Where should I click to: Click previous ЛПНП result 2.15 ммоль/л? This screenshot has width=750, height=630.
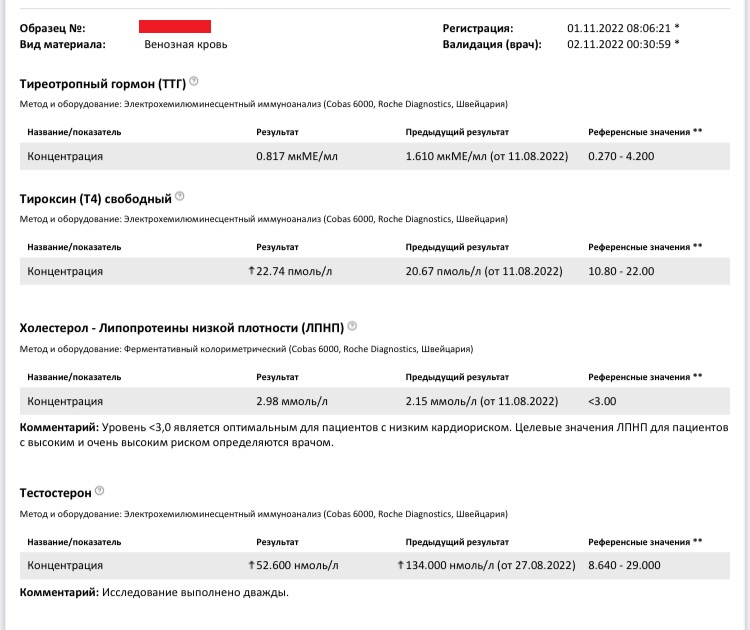[x=481, y=401]
